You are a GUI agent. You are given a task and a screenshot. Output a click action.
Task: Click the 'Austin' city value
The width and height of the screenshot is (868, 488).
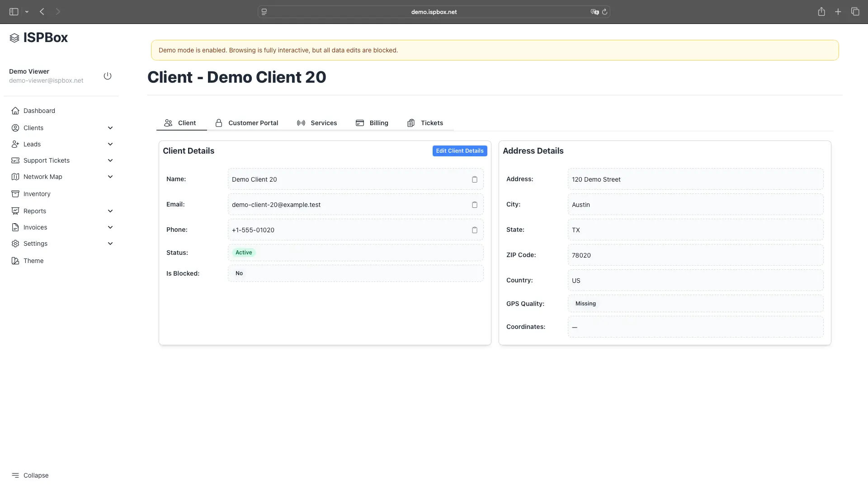point(581,205)
